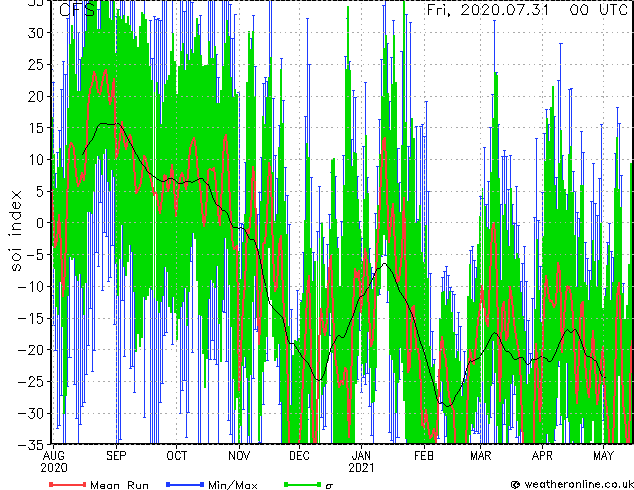Screen dimensions: 634x490
Task: Click the 'Min/Max' legend text
Action: (x=232, y=485)
